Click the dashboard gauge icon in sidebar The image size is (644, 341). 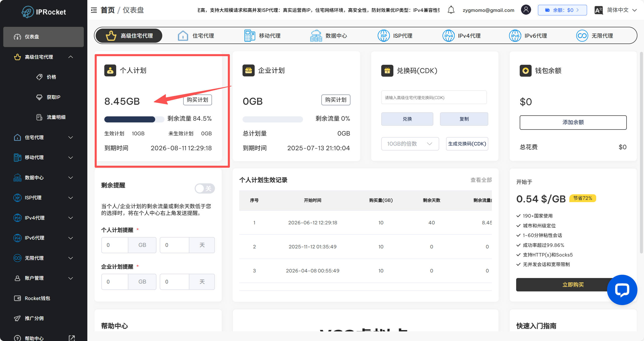(x=17, y=37)
